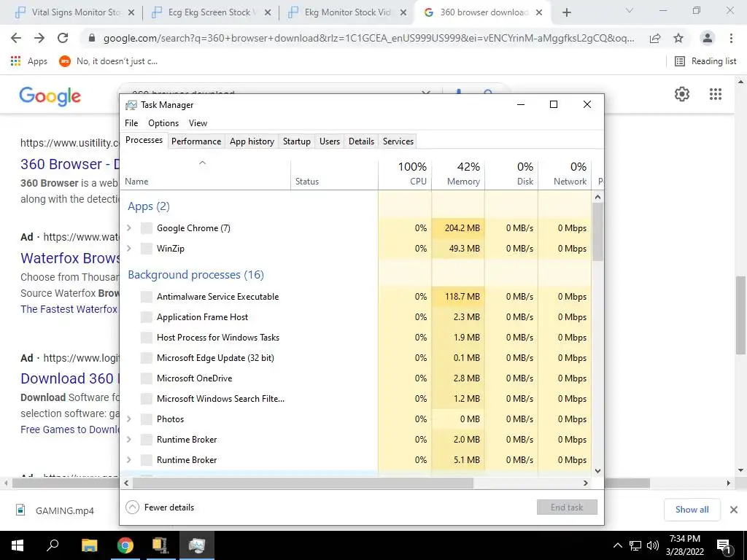Show hidden tray icons chevron

pyautogui.click(x=617, y=545)
